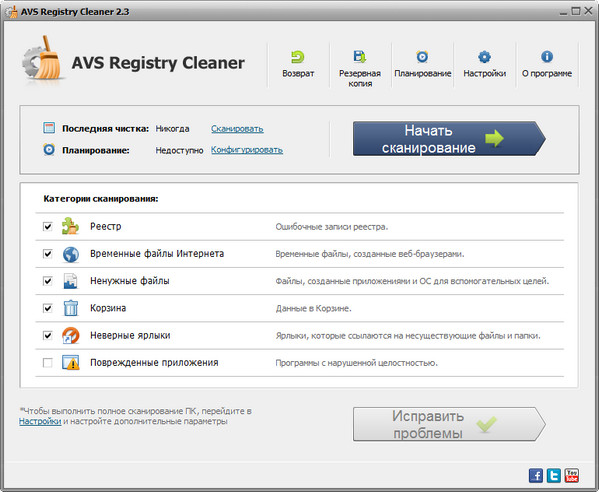This screenshot has height=492, width=599.
Task: Select the Поврежденные приложения label
Action: 154,363
